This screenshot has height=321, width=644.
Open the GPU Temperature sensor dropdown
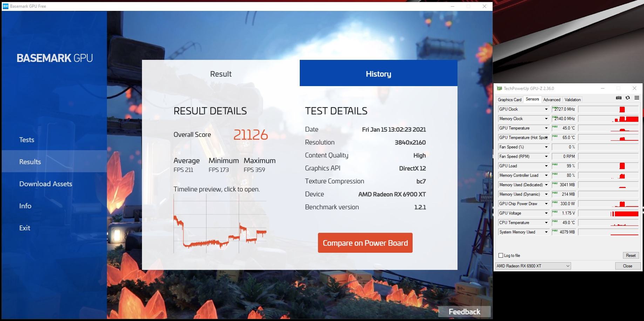tap(546, 128)
